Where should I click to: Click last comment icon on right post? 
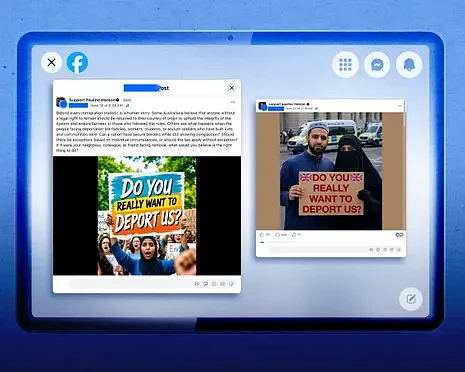click(x=399, y=249)
